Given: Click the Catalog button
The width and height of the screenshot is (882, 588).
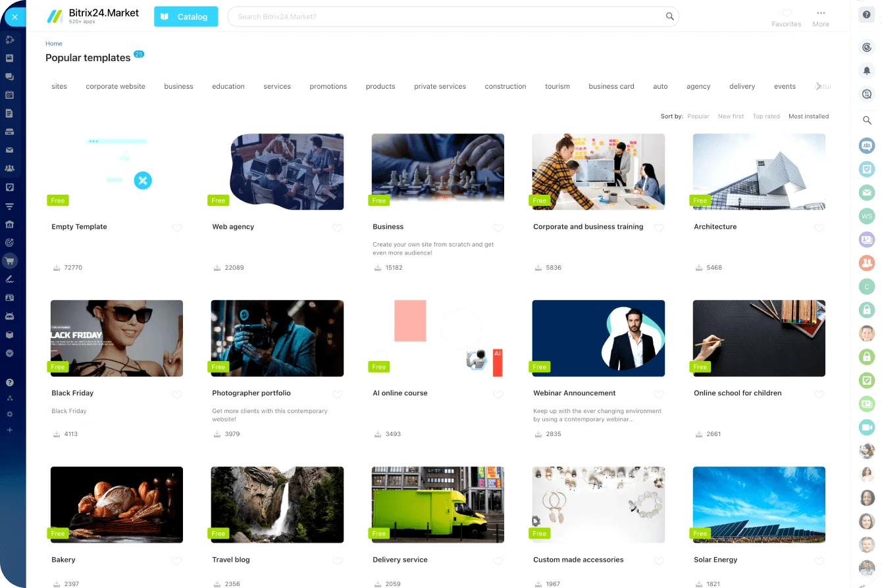Looking at the screenshot, I should (186, 16).
